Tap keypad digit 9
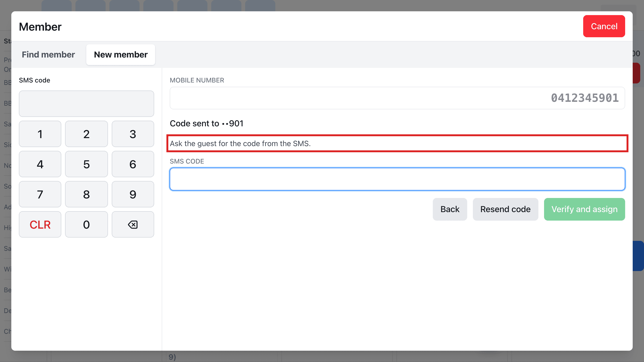644x362 pixels. point(133,194)
